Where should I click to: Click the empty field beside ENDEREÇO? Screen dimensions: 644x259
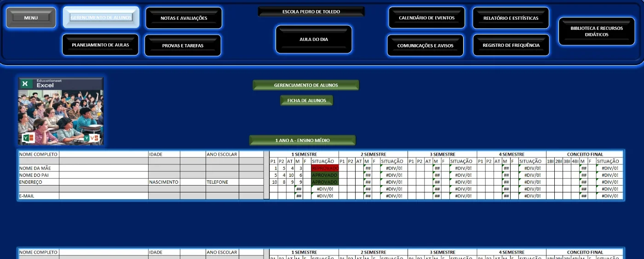pyautogui.click(x=103, y=182)
